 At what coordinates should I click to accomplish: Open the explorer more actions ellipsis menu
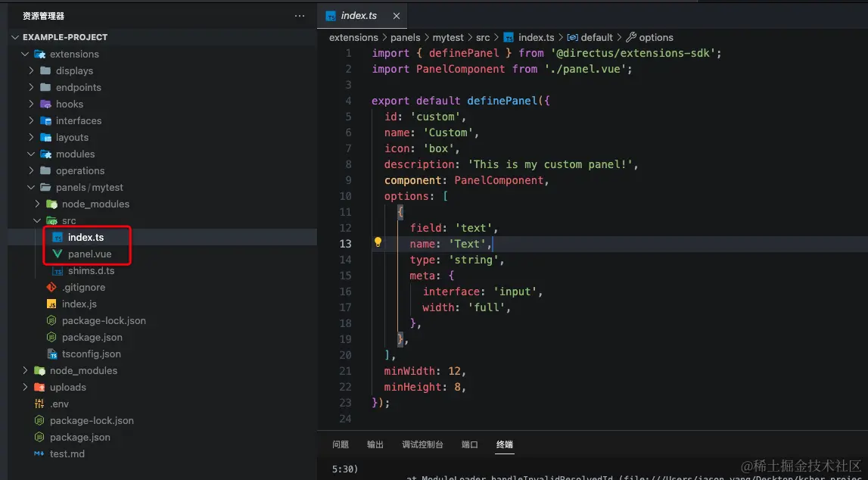coord(300,16)
